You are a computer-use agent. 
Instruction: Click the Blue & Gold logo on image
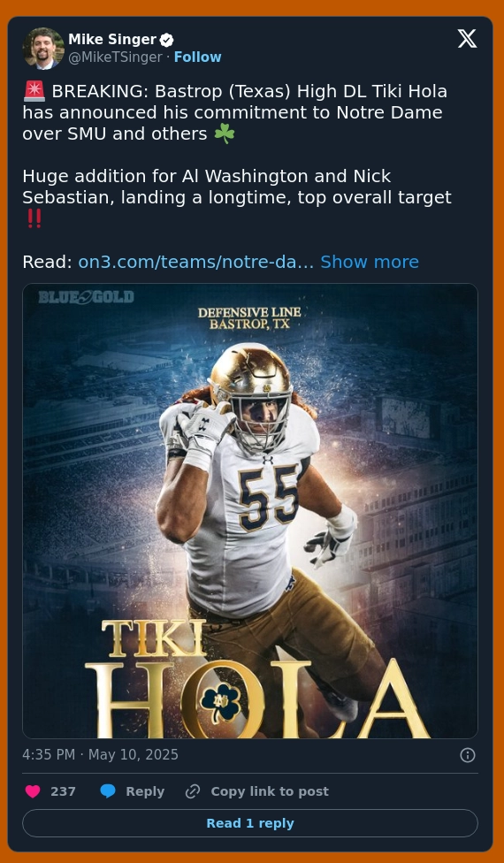pos(86,298)
